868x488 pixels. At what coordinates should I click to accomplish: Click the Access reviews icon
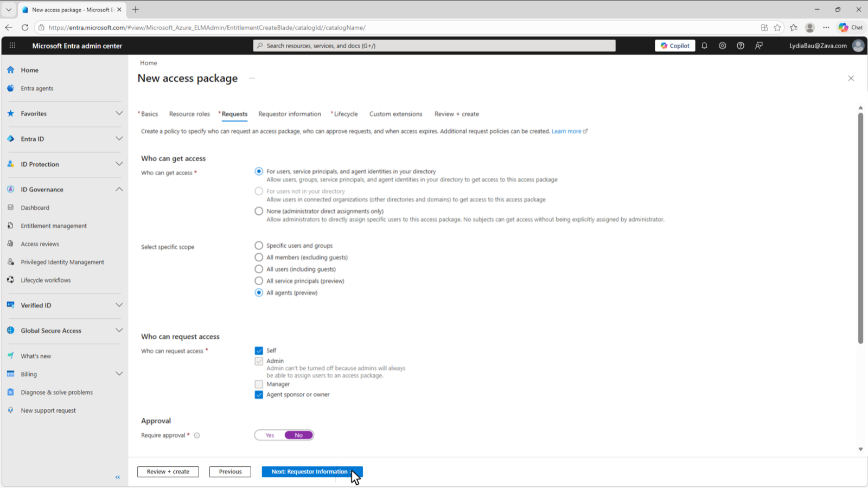coord(10,244)
